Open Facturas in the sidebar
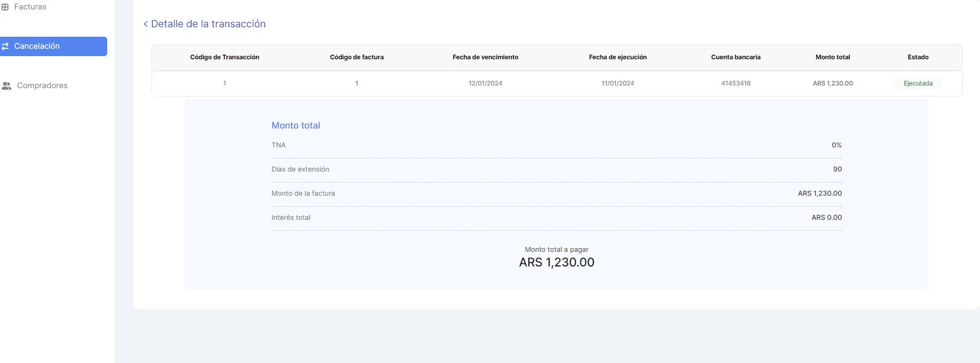 coord(30,7)
